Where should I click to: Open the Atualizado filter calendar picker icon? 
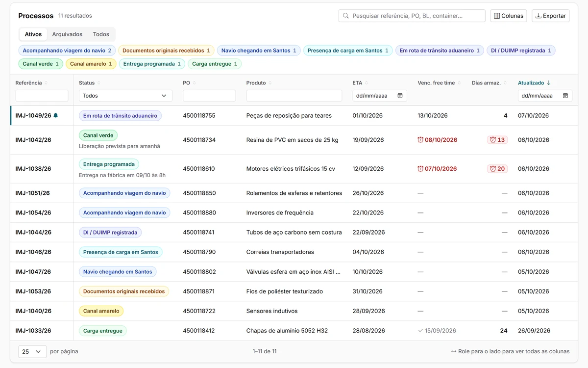click(x=565, y=96)
